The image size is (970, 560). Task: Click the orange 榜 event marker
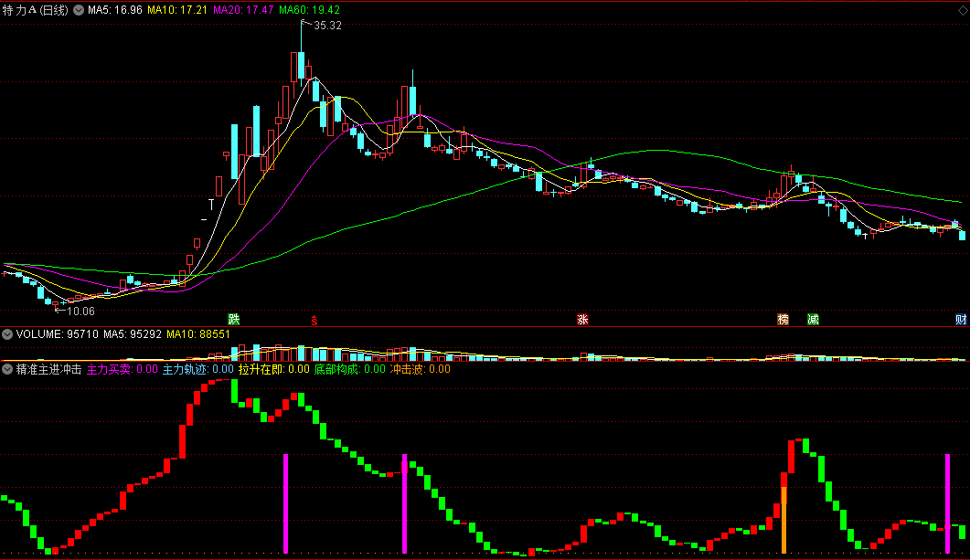click(x=783, y=319)
